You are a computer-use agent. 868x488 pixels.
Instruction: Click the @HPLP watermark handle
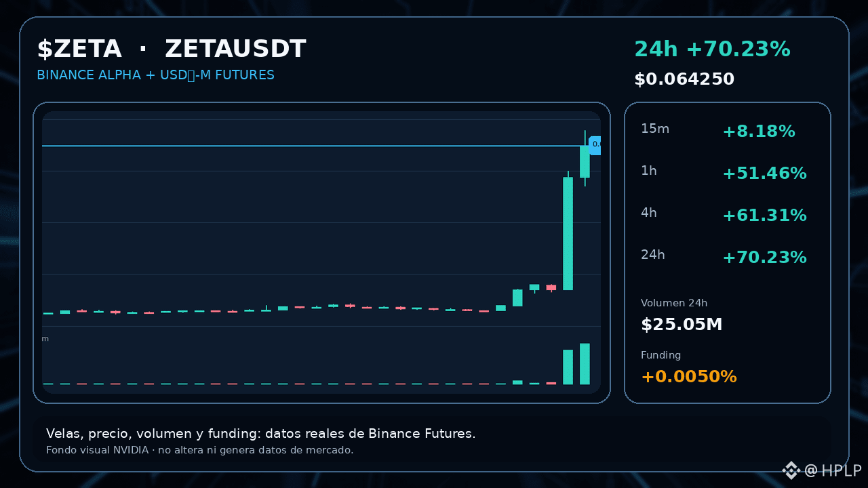pos(833,470)
